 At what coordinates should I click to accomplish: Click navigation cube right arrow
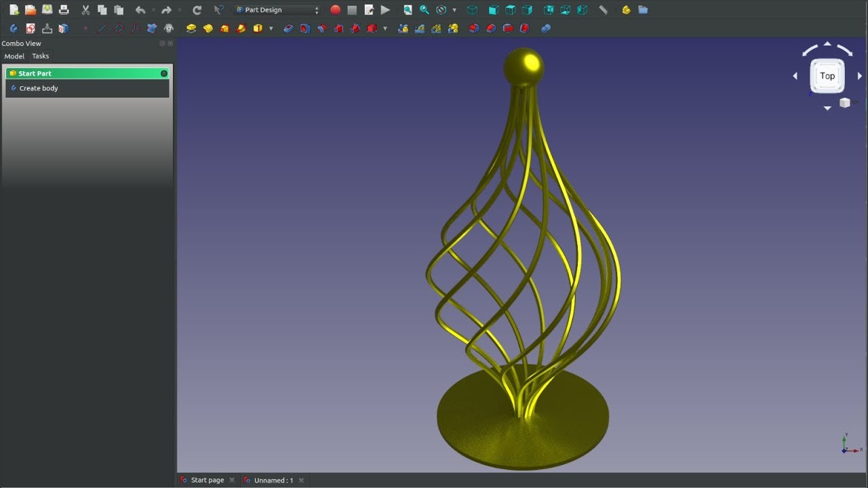(860, 76)
